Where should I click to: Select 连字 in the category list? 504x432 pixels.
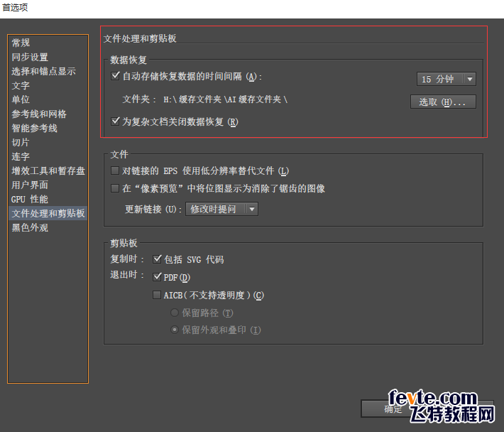48,156
